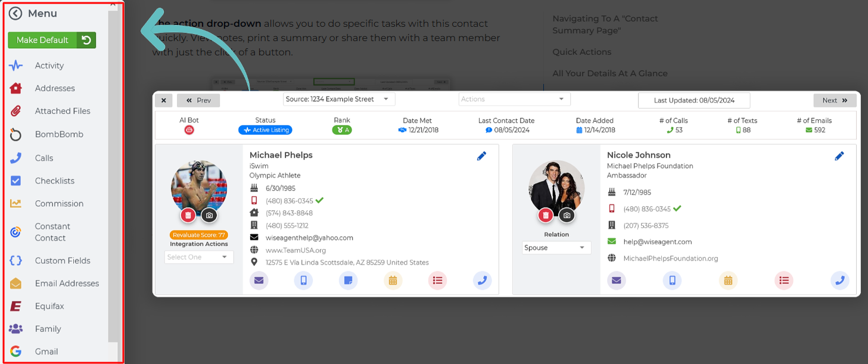Upload Nicole Johnson photo with camera icon
The width and height of the screenshot is (868, 364).
coord(567,215)
